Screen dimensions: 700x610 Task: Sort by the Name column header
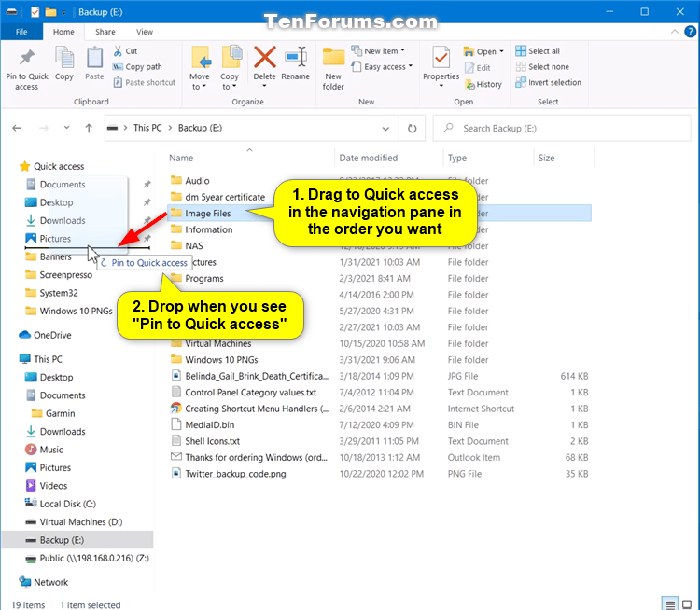click(x=181, y=158)
